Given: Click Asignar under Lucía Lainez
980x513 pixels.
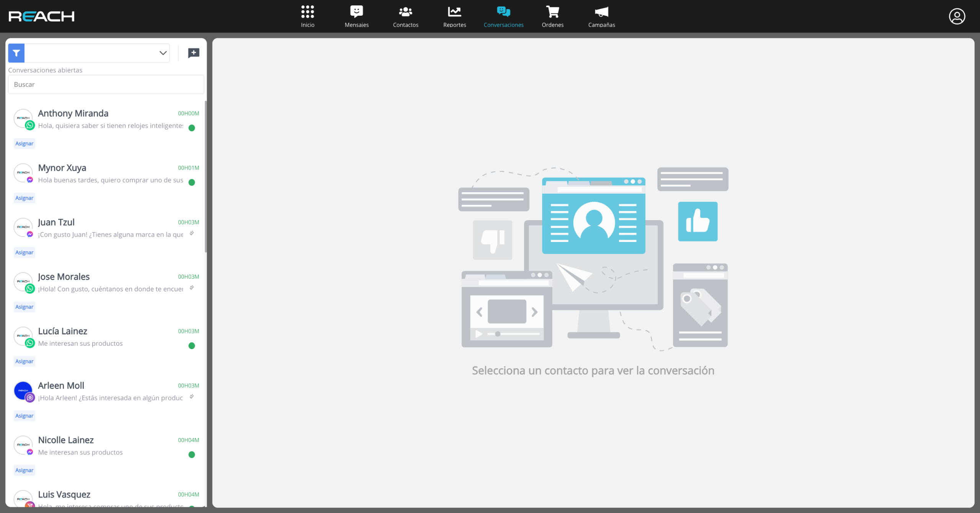Looking at the screenshot, I should pyautogui.click(x=24, y=361).
